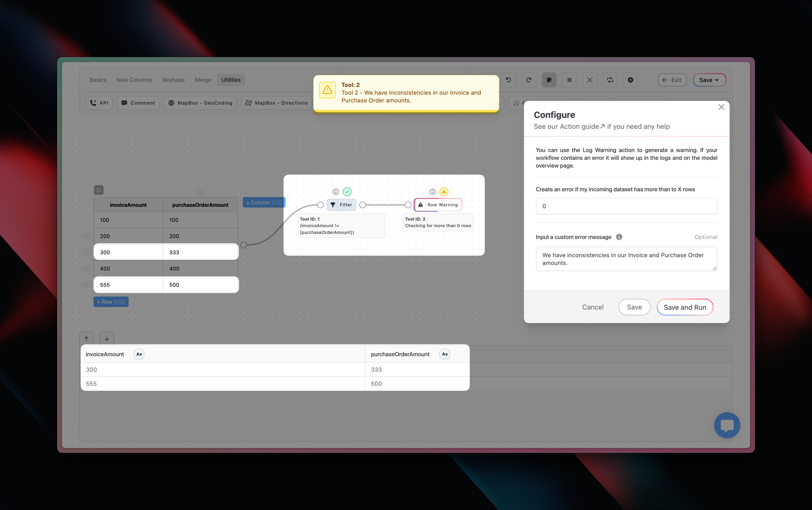Click the row threshold input field
The image size is (812, 510).
coord(626,206)
